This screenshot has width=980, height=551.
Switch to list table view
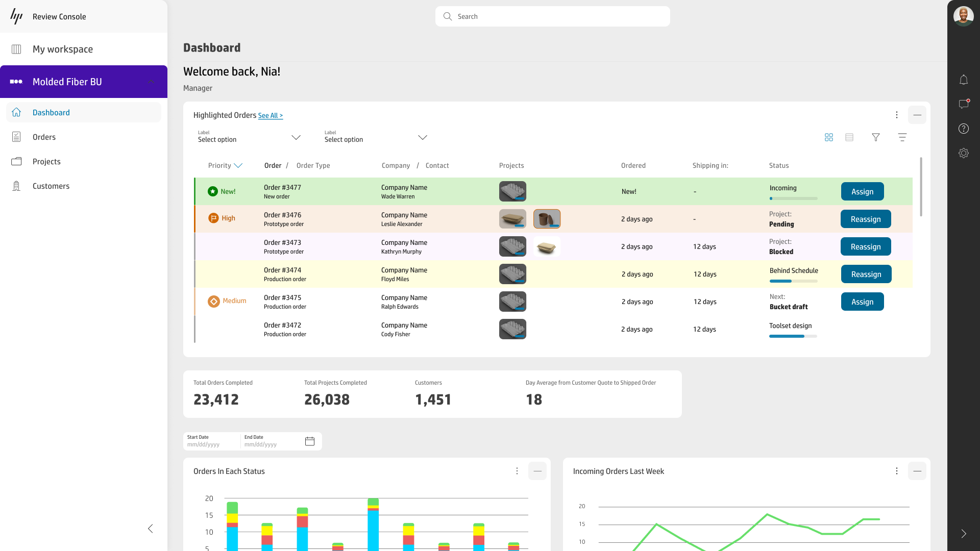tap(849, 137)
